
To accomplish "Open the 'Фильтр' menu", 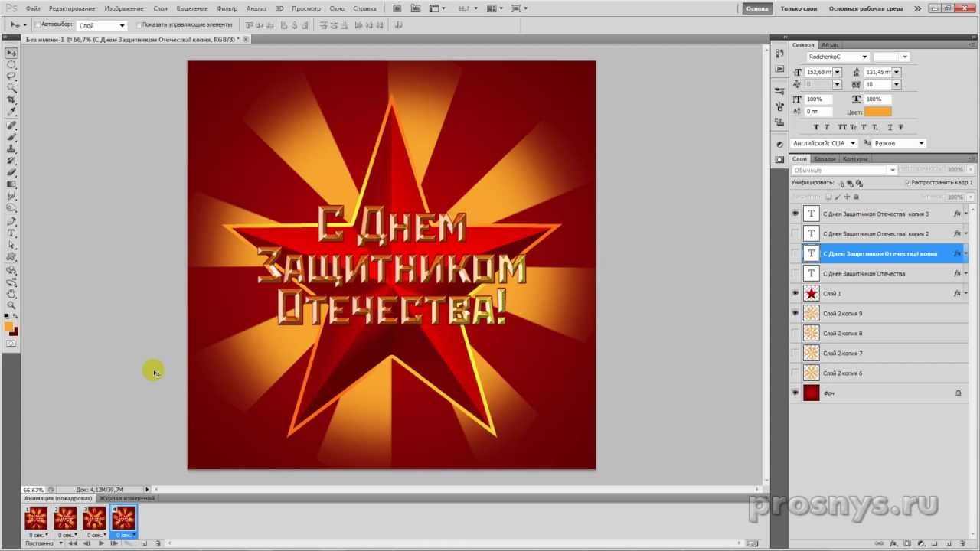I will (227, 8).
